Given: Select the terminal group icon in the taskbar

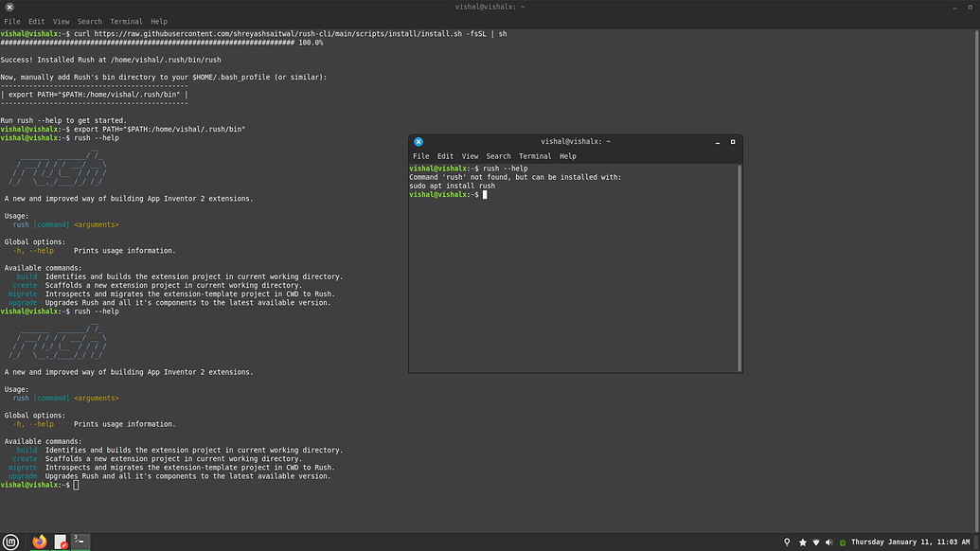Looking at the screenshot, I should 80,542.
